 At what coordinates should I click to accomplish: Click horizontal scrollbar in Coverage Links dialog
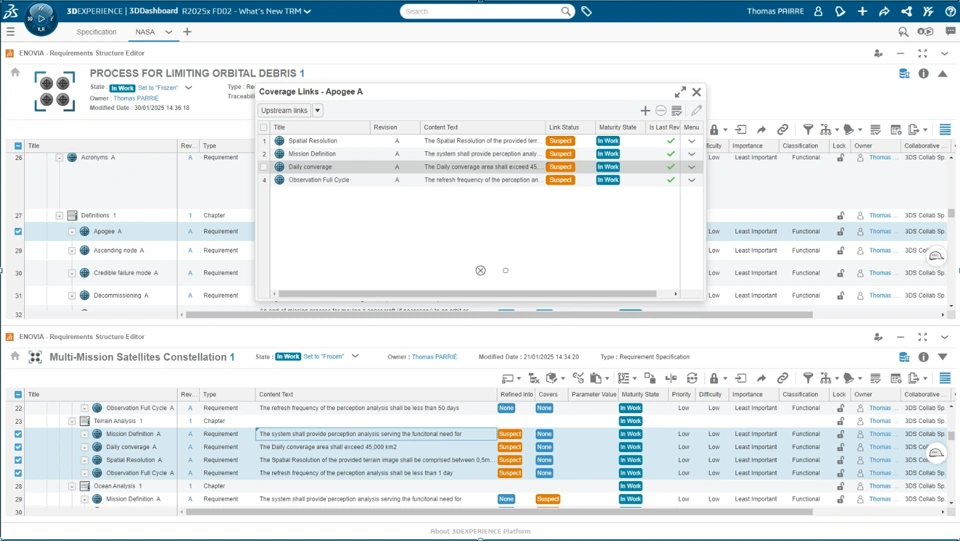pos(467,294)
